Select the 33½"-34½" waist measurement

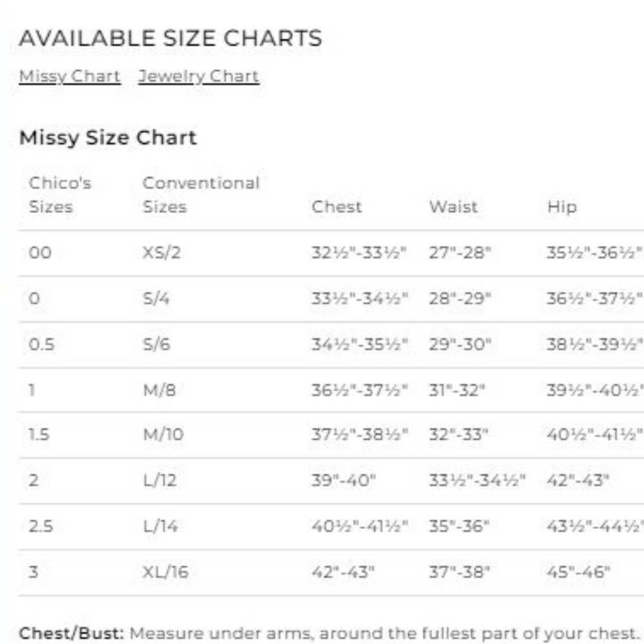point(477,480)
